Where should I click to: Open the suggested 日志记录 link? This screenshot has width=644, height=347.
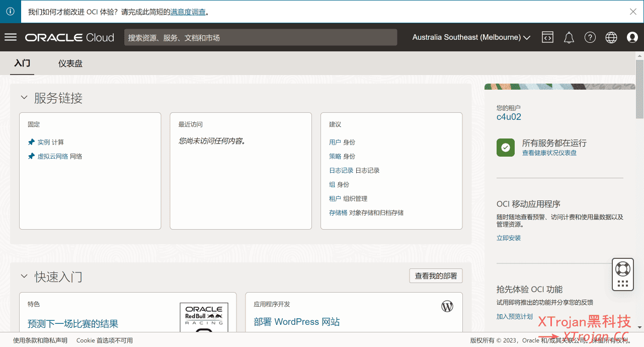[x=341, y=170]
